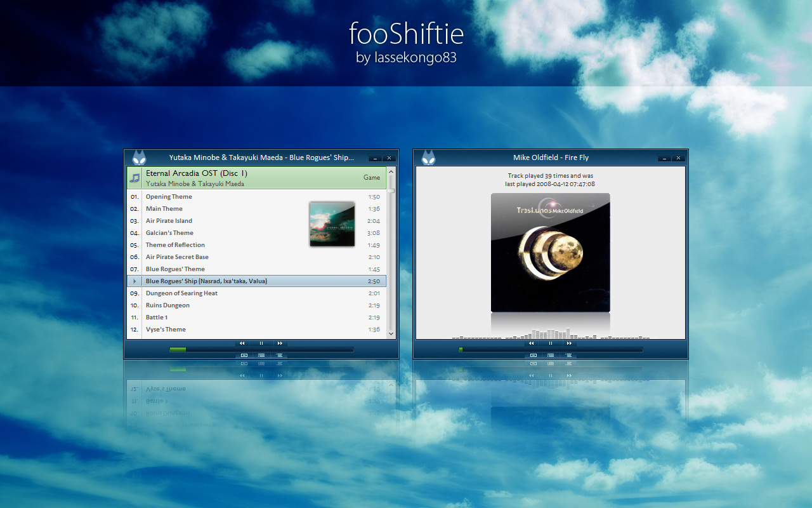812x508 pixels.
Task: Seek using the Fire Fly window progress bar
Action: point(551,349)
